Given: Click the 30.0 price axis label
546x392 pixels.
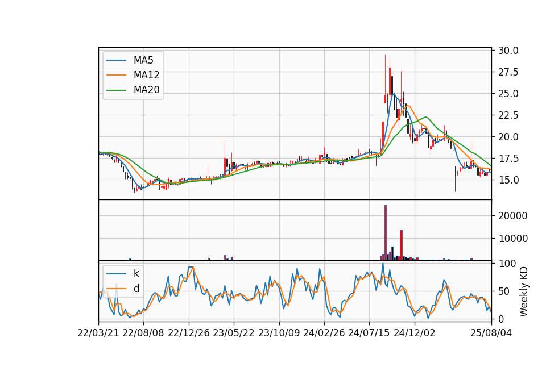Looking at the screenshot, I should (x=508, y=51).
